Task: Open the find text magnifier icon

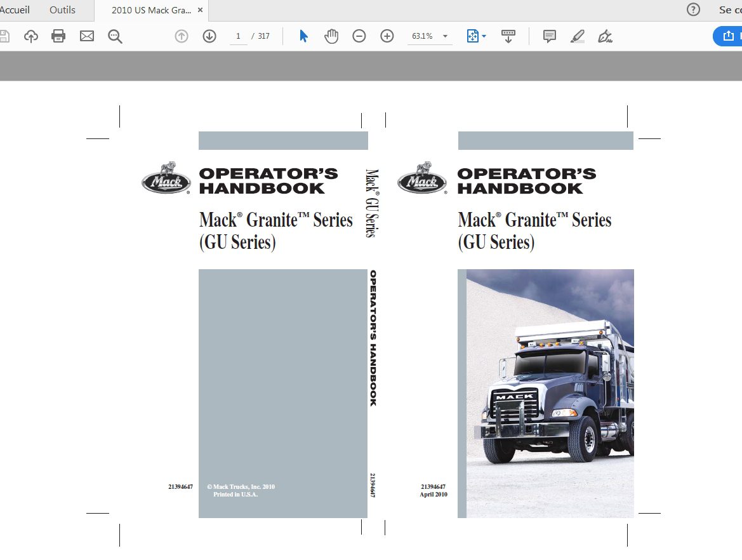Action: tap(115, 36)
